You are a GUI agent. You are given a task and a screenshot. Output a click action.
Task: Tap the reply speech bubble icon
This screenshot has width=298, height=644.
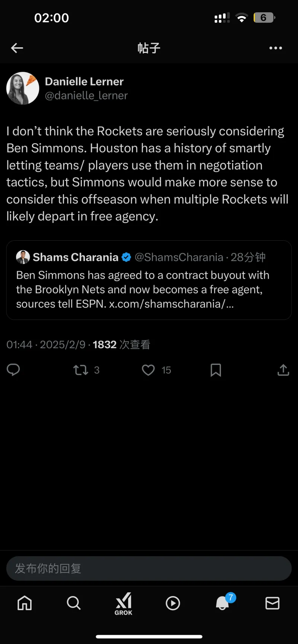click(x=13, y=370)
